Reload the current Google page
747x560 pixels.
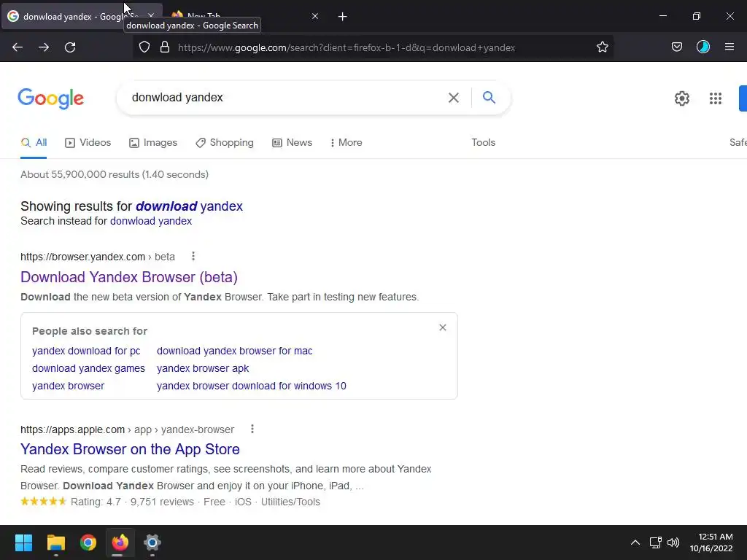tap(70, 47)
